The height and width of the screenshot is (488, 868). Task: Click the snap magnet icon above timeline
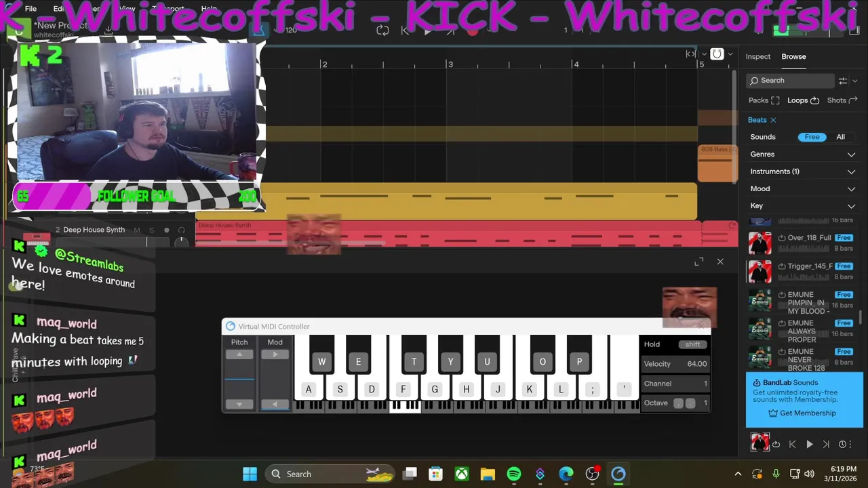point(717,54)
